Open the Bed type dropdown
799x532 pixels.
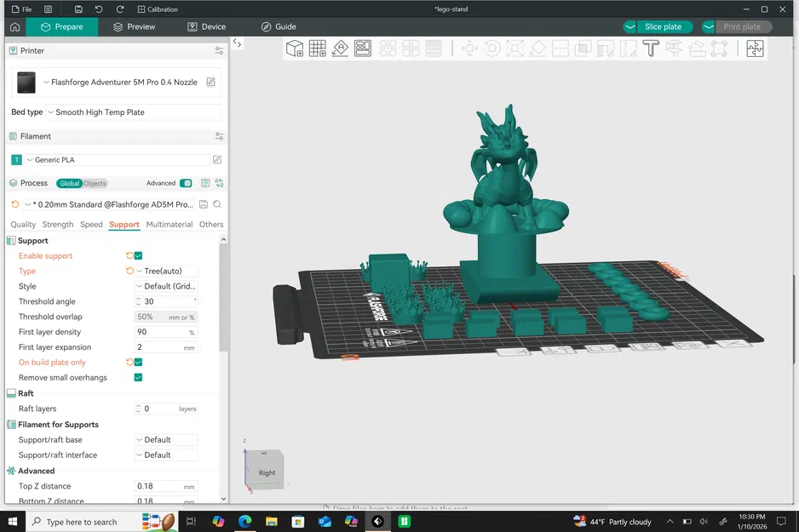coord(134,112)
